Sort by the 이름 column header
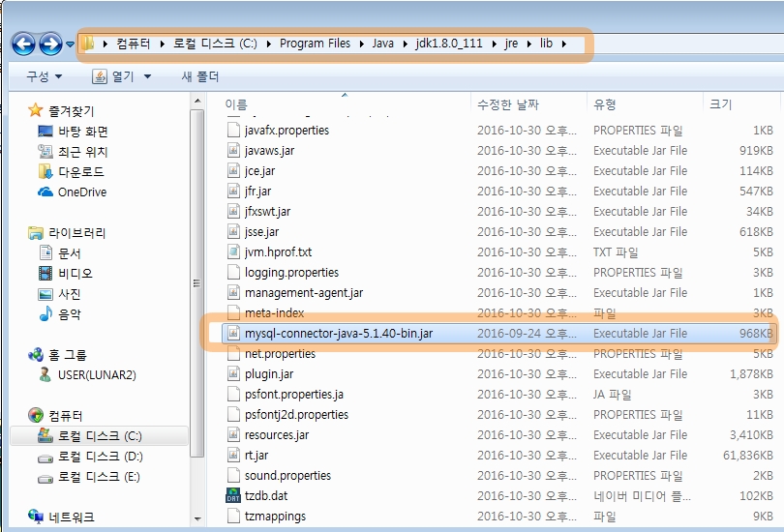This screenshot has height=532, width=784. click(x=236, y=104)
